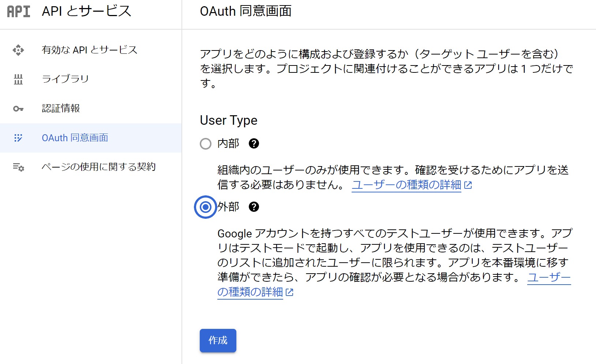Select the 内部 radio button
This screenshot has width=596, height=364.
[x=206, y=144]
